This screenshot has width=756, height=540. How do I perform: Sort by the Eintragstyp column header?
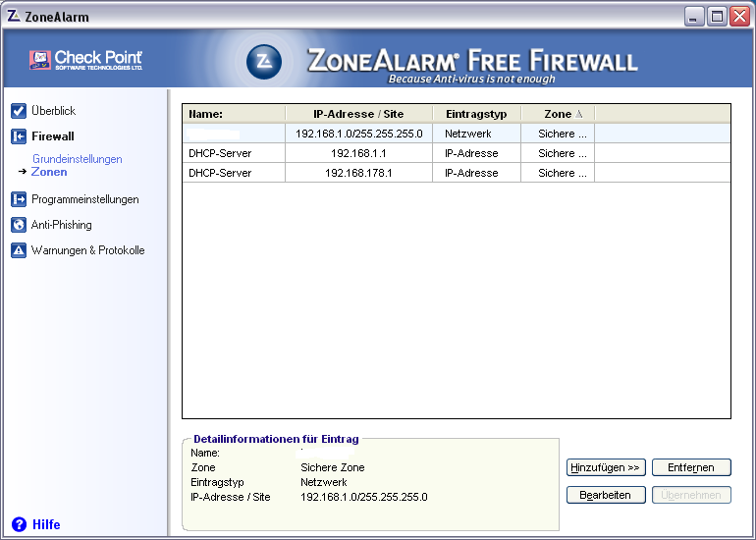click(476, 114)
